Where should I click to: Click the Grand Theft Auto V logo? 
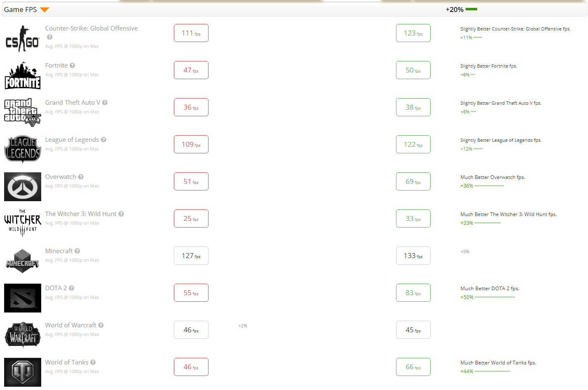(x=23, y=113)
